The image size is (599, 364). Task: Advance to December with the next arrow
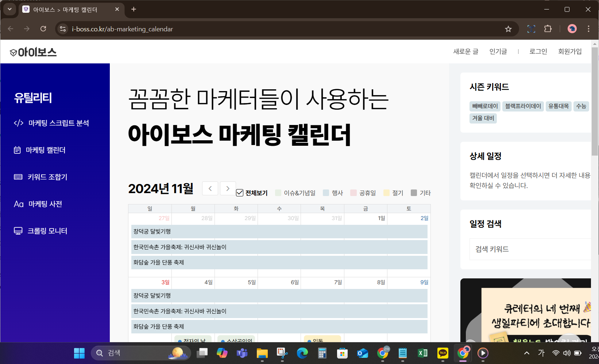point(228,188)
